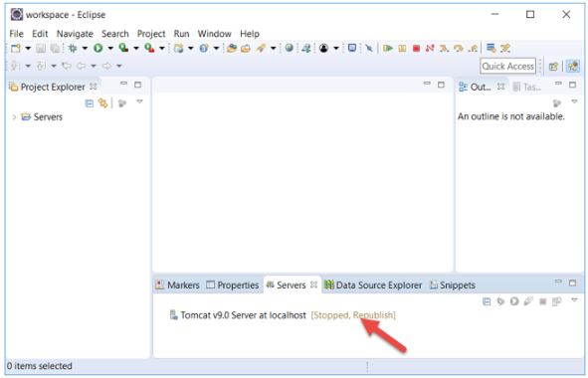
Task: Click the Quick Access search field
Action: 507,66
